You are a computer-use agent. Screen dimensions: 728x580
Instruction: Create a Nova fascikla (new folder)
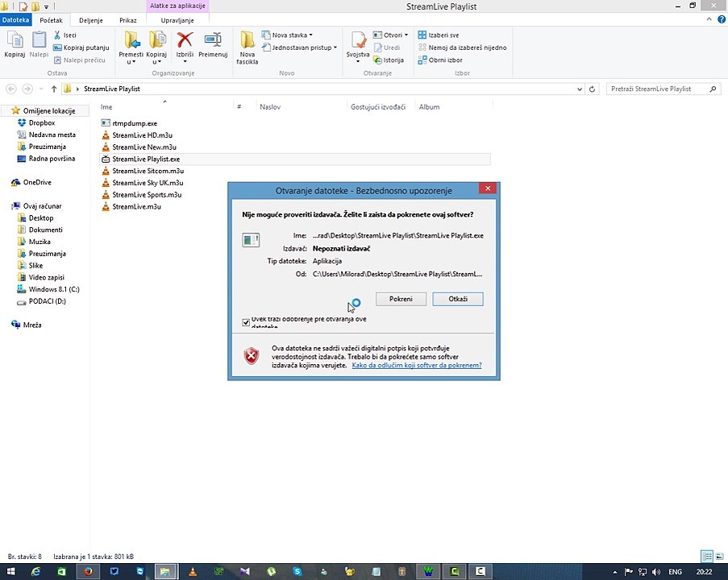(x=247, y=48)
